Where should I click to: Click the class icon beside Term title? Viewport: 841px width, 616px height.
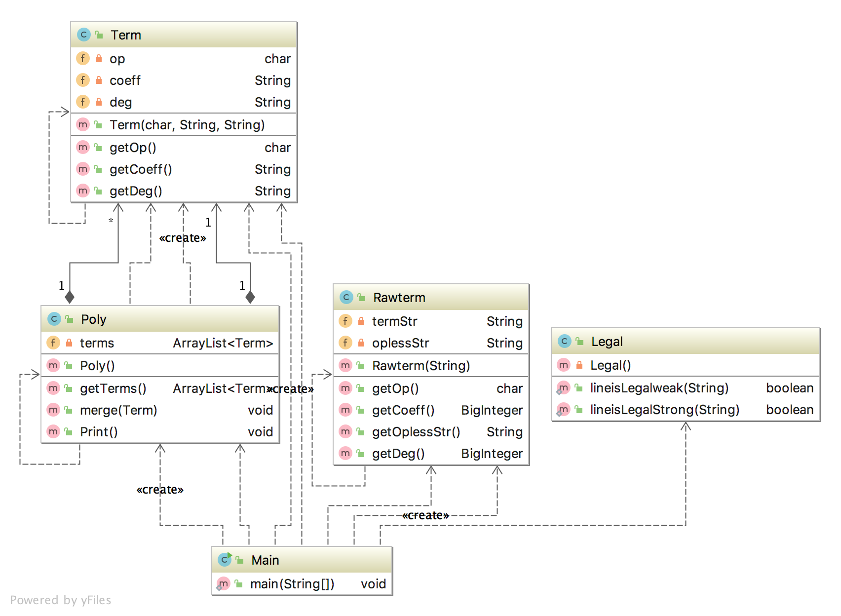coord(83,35)
